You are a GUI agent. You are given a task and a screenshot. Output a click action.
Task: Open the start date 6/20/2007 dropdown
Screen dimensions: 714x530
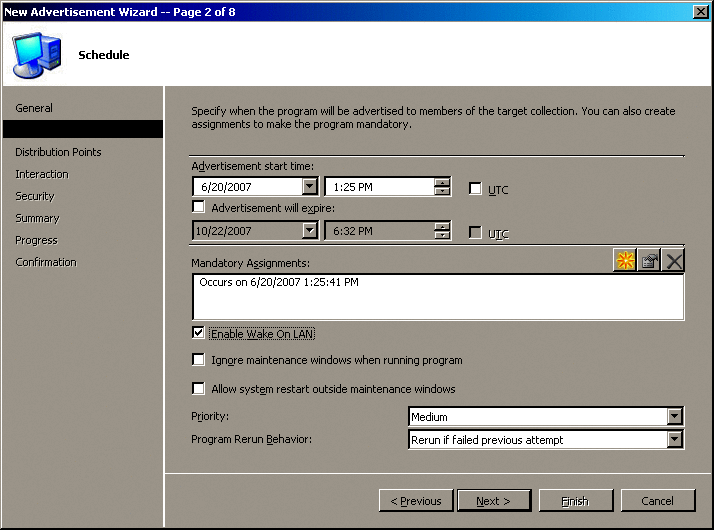309,187
